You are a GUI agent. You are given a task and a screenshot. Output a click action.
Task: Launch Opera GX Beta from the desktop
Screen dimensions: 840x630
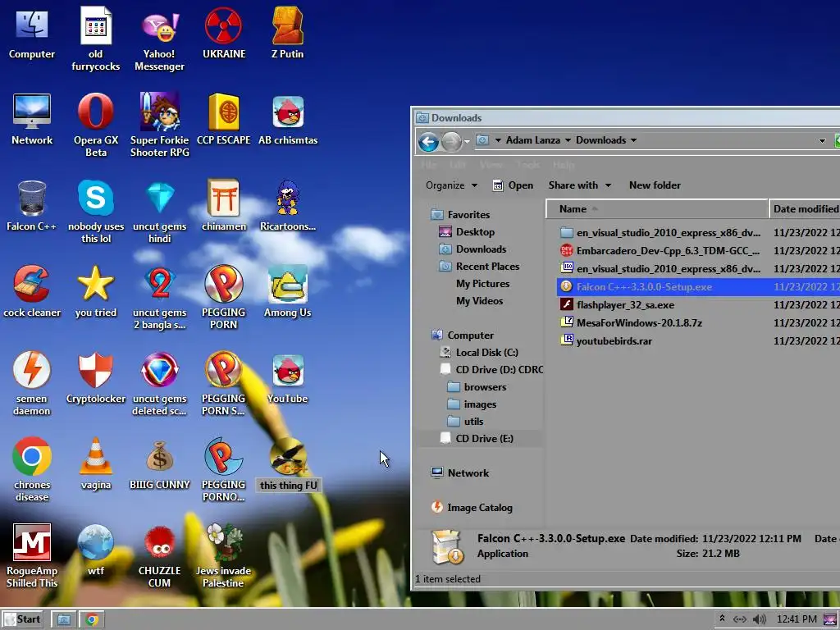[96, 126]
